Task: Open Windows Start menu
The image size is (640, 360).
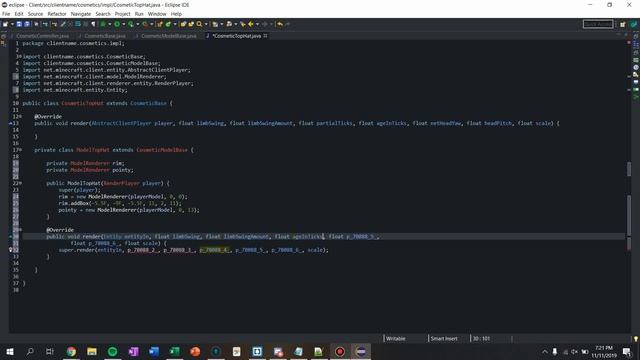Action: 10,351
